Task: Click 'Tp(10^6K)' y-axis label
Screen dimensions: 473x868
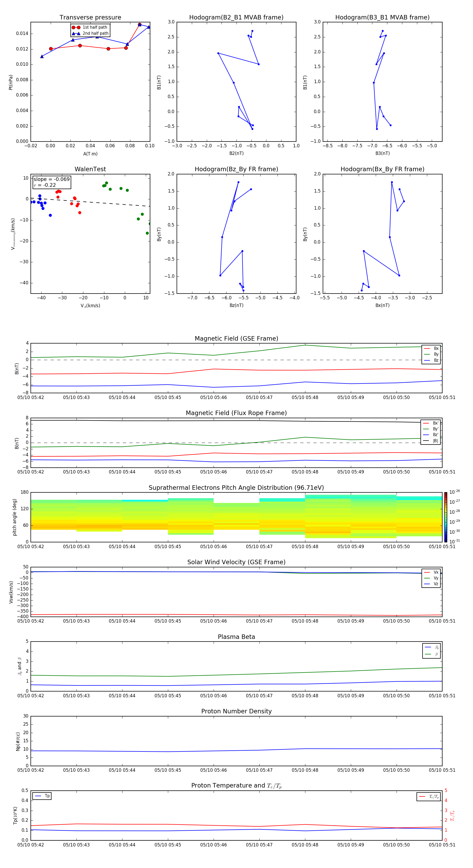Action: (x=15, y=815)
